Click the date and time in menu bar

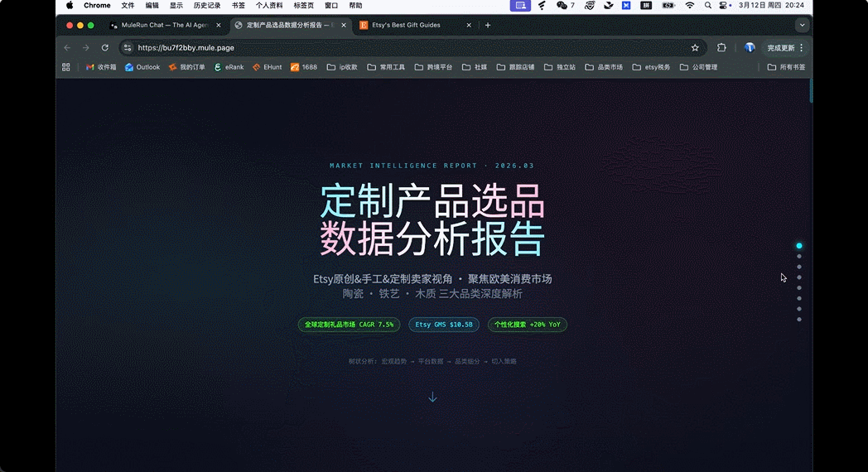[x=771, y=6]
